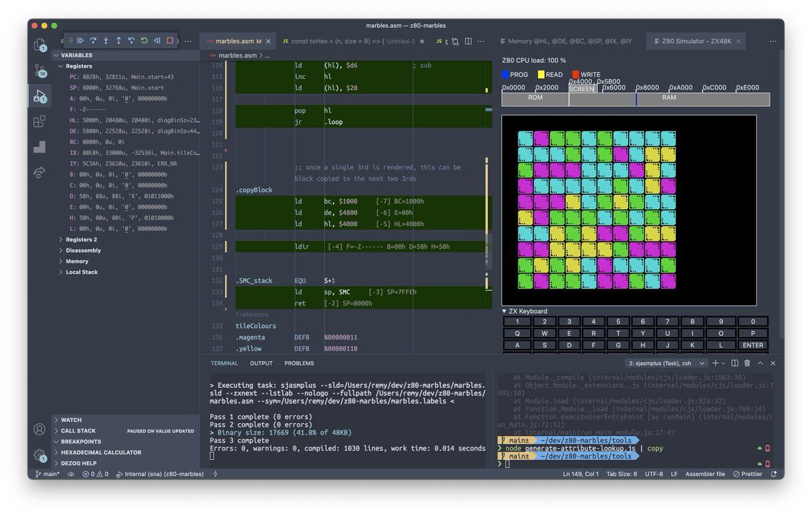Click the debug Continue button
Screen dimensions: 812x516
[80, 41]
